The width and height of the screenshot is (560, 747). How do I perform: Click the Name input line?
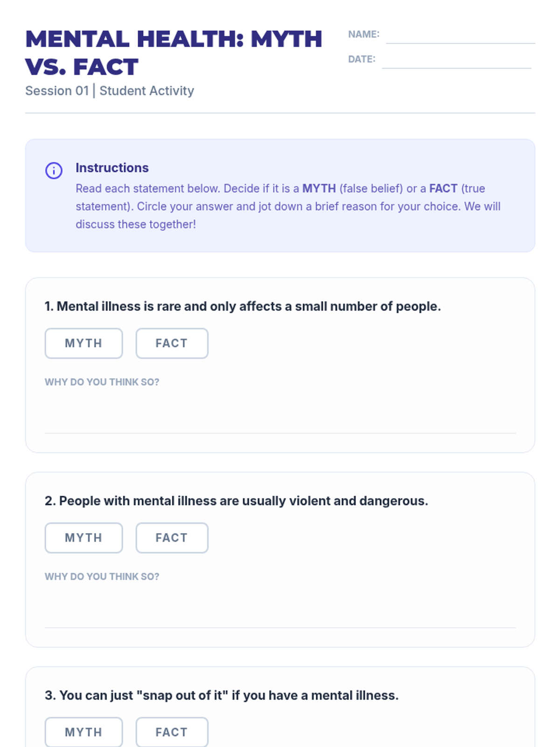coord(460,36)
